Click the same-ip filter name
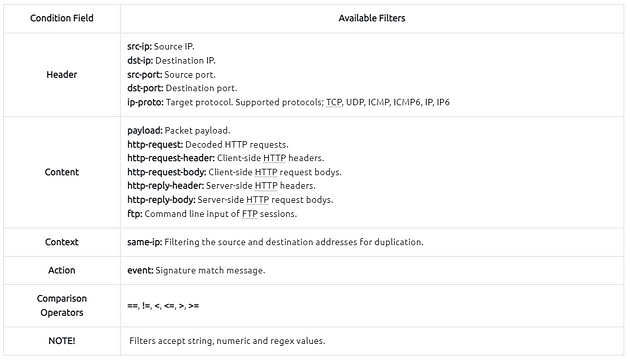Viewport: 630px width, 360px height. (x=145, y=242)
